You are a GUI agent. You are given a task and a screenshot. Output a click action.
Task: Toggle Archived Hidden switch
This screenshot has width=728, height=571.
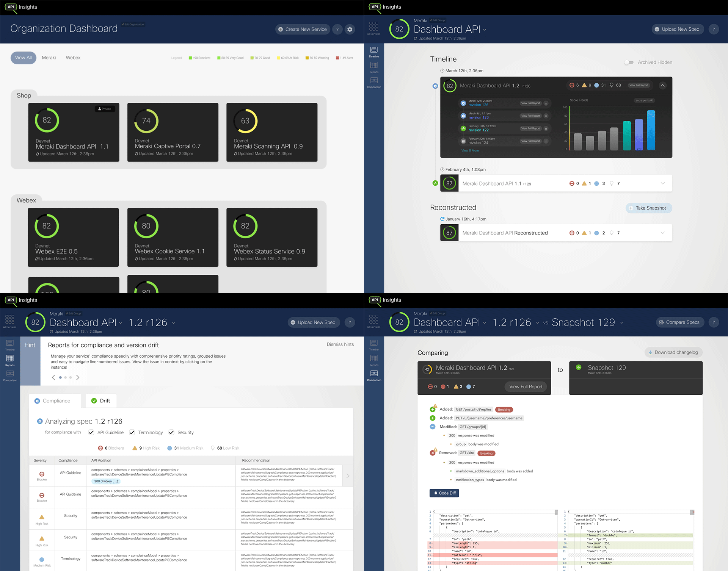pyautogui.click(x=629, y=62)
